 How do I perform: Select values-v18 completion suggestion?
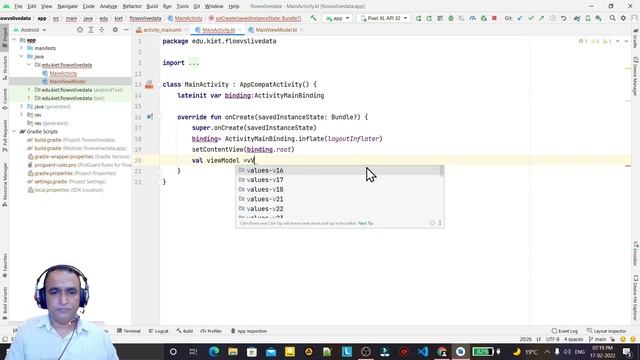click(x=339, y=189)
